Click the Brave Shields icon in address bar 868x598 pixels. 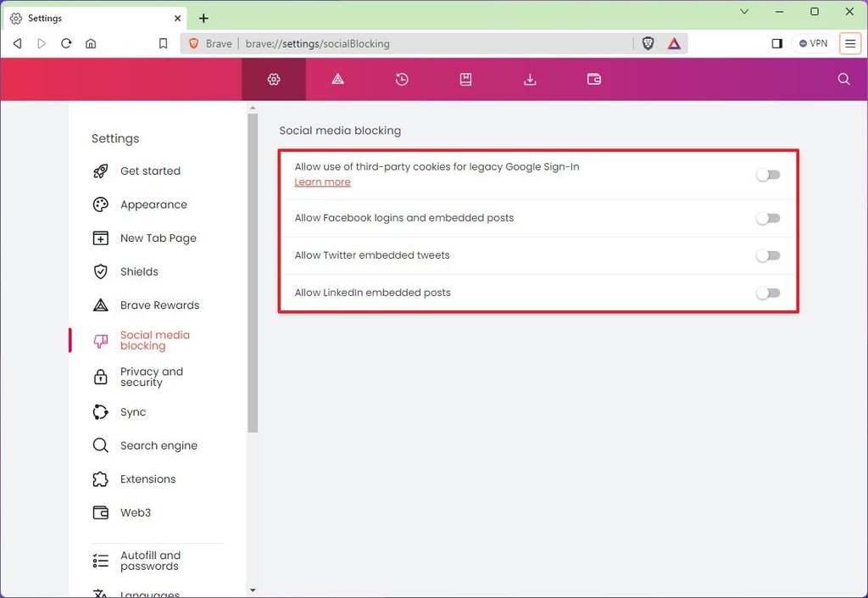(648, 42)
